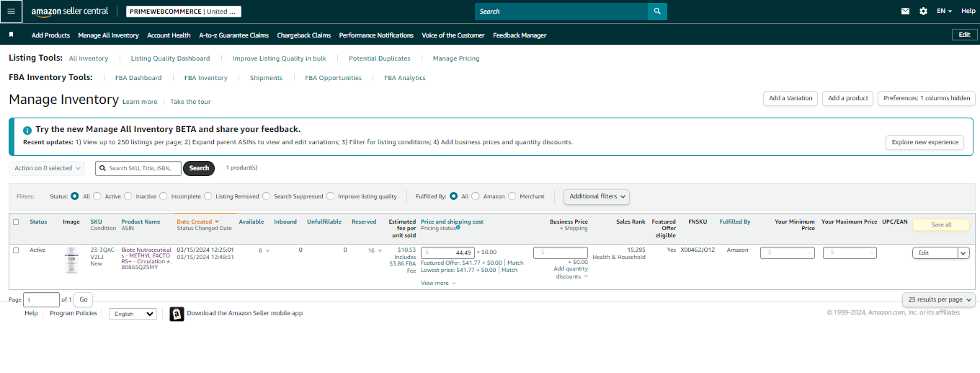This screenshot has width=980, height=373.
Task: Expand View more pricing details
Action: (x=438, y=283)
